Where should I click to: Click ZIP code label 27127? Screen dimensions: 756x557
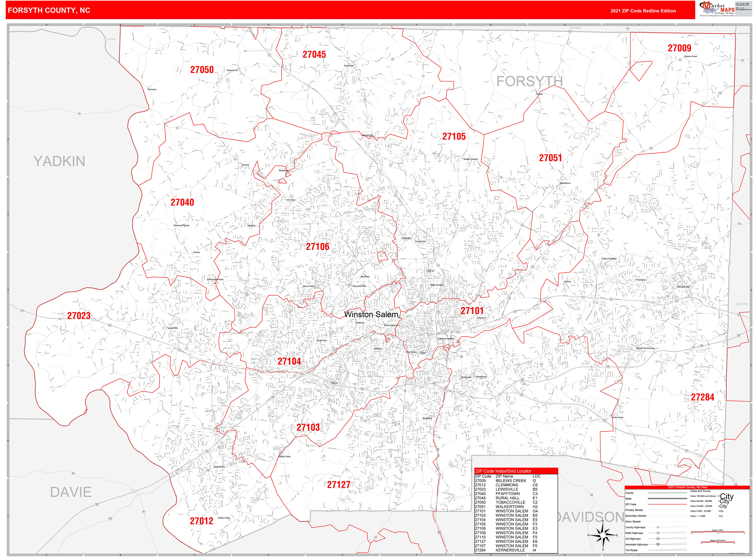pyautogui.click(x=338, y=485)
